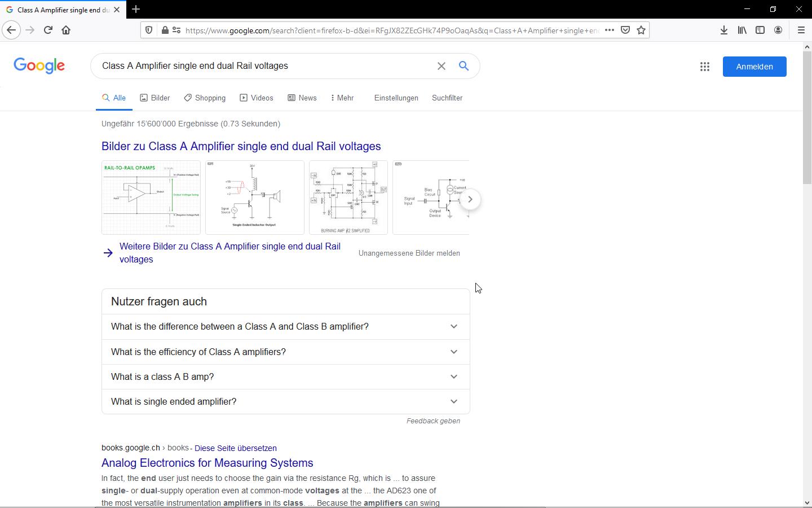Open page actions three-dot menu in URL bar
This screenshot has height=508, width=812.
(x=610, y=30)
